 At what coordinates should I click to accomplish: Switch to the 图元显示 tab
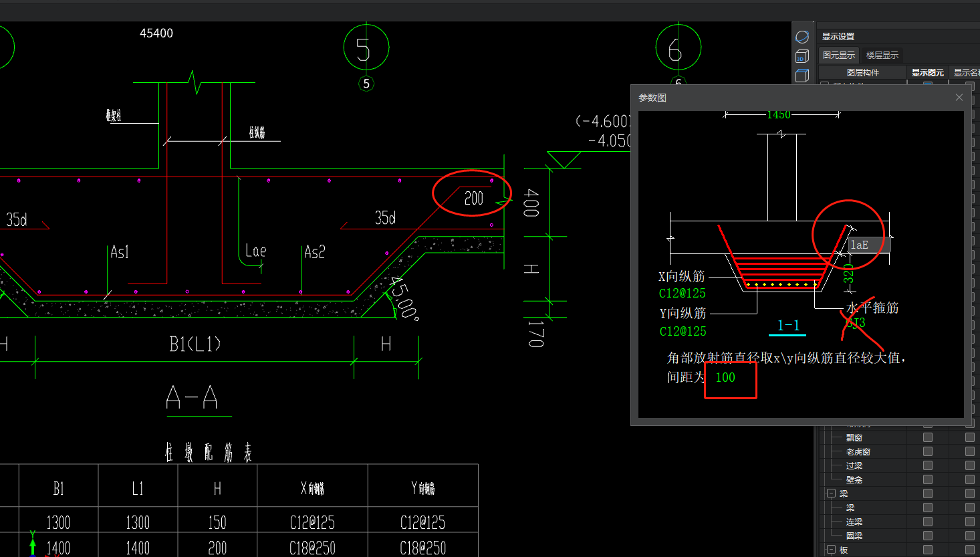tap(839, 55)
